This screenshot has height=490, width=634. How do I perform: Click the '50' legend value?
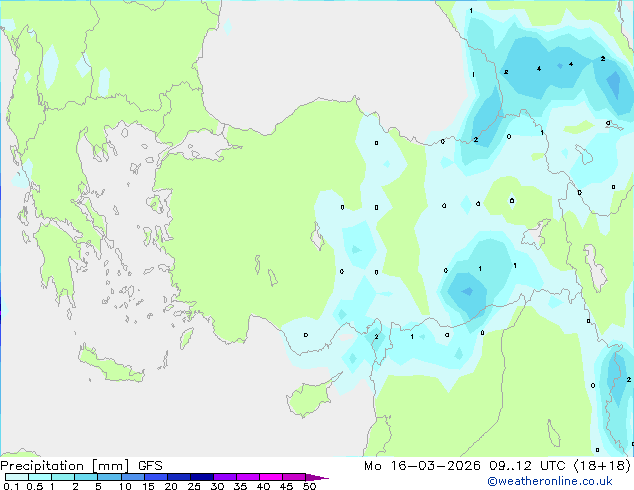coord(310,486)
